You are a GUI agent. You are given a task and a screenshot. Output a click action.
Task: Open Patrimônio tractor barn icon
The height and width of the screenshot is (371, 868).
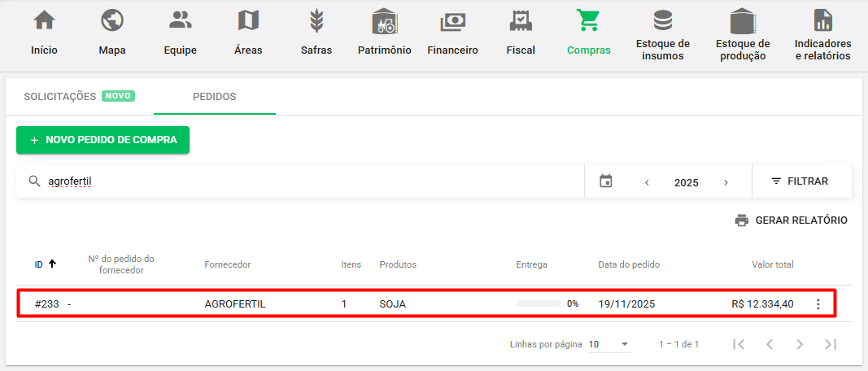(x=384, y=20)
